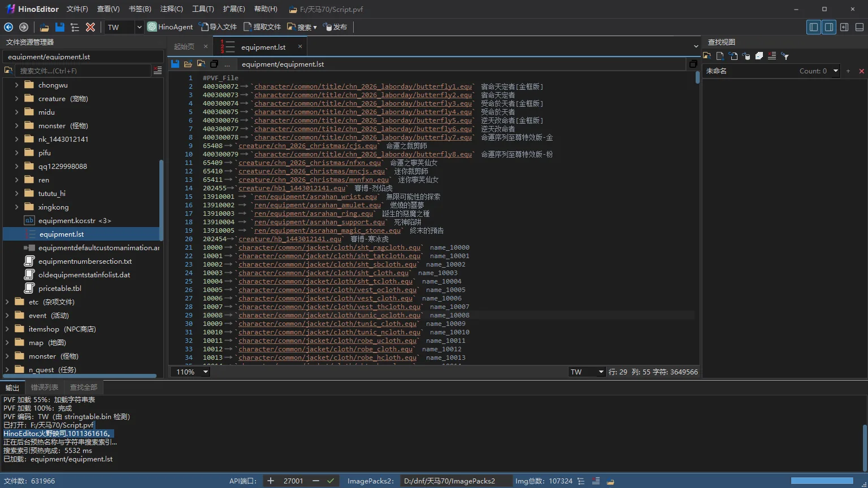Open the editor tab overflow chevron
The width and height of the screenshot is (868, 488).
click(696, 46)
